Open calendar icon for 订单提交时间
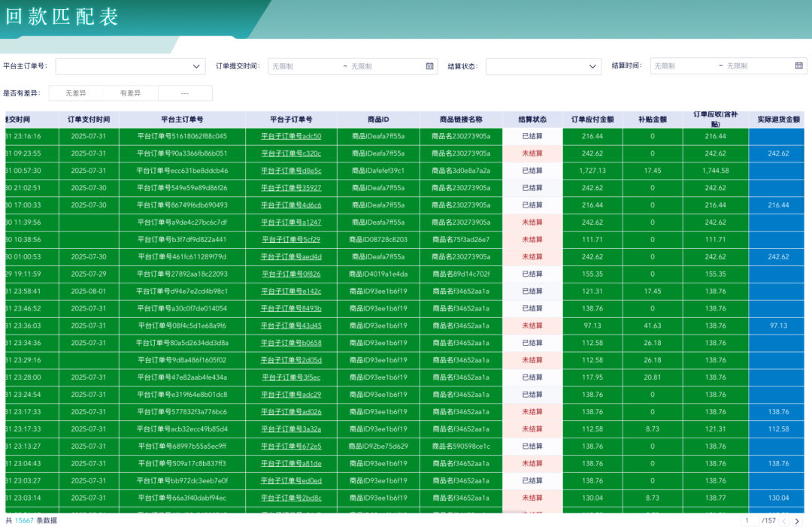 (430, 66)
